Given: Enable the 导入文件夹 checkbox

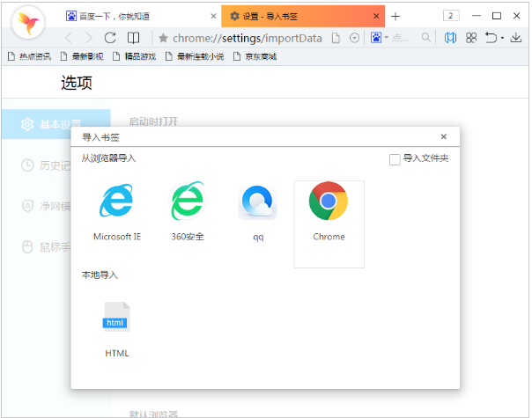Looking at the screenshot, I should point(395,159).
